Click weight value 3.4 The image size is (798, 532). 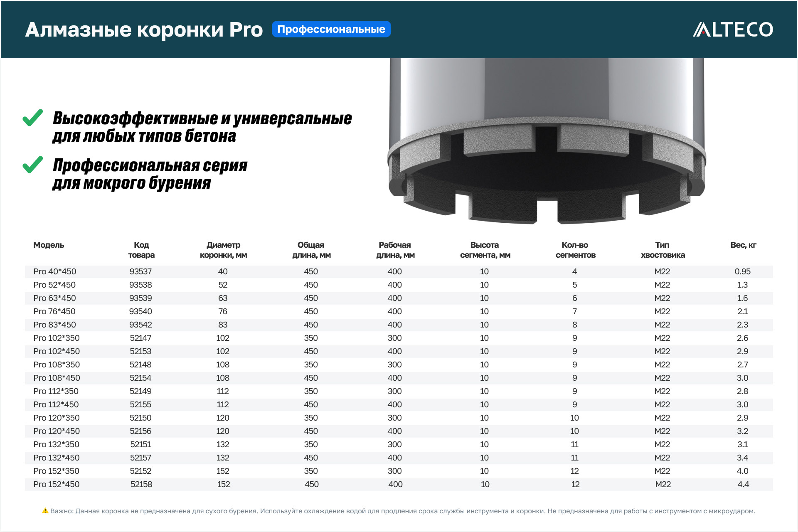pyautogui.click(x=743, y=458)
